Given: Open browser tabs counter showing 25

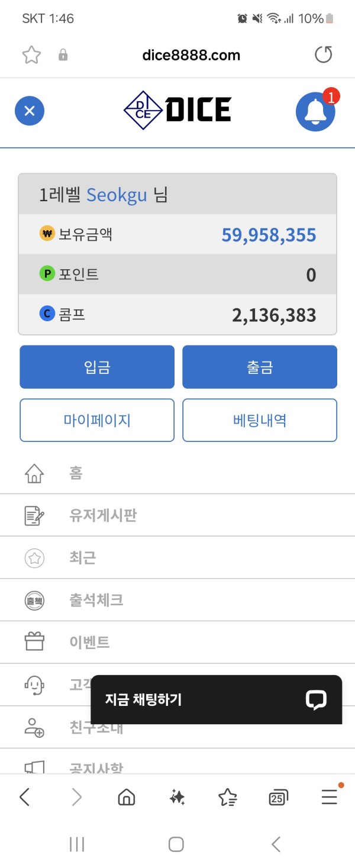Looking at the screenshot, I should click(278, 798).
